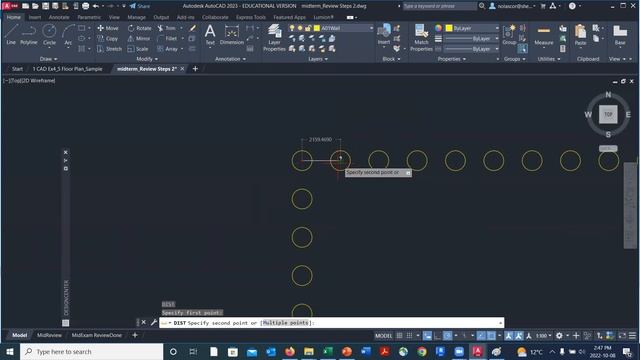
Task: Select the Arc tool
Action: (x=68, y=34)
